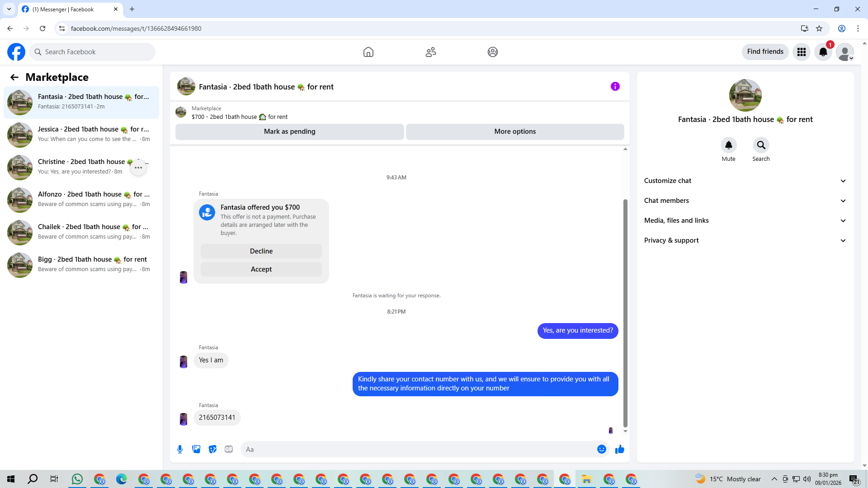Open the Facebook menu grid icon

pos(802,52)
